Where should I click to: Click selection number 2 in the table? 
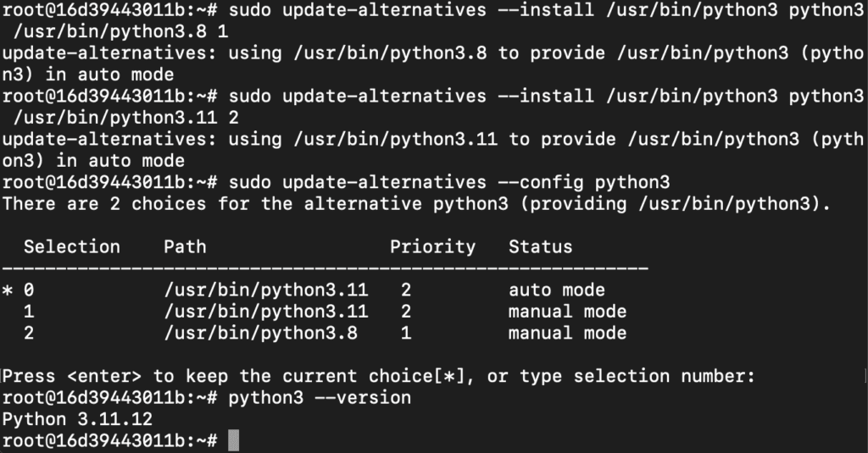pyautogui.click(x=29, y=333)
